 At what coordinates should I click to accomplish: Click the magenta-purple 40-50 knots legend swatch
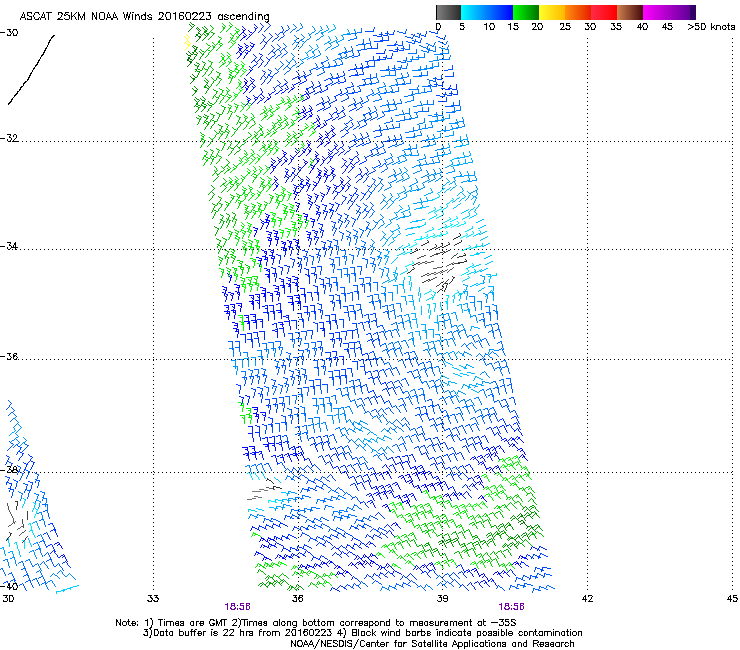(x=669, y=12)
